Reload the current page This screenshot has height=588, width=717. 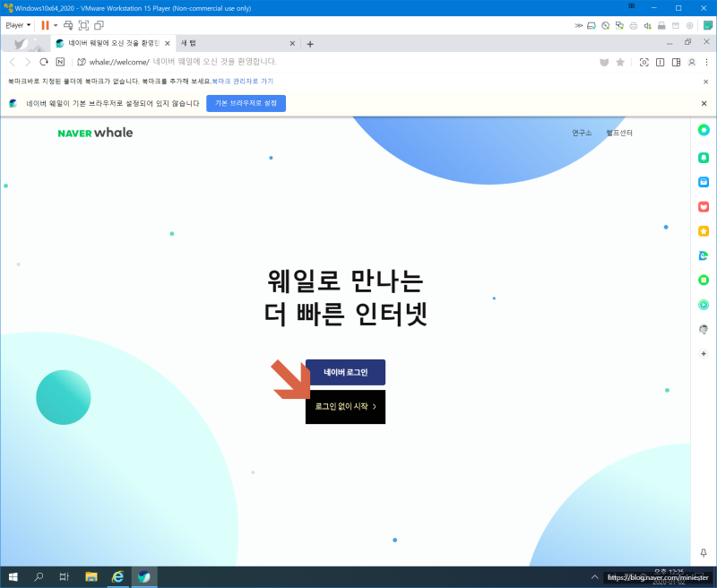click(x=44, y=62)
